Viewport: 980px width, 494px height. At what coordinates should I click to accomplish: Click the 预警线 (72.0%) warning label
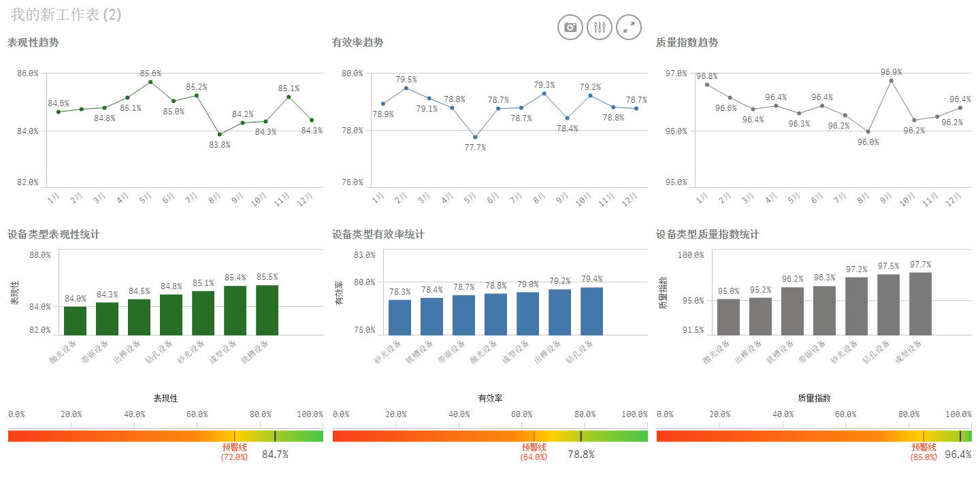click(x=235, y=452)
